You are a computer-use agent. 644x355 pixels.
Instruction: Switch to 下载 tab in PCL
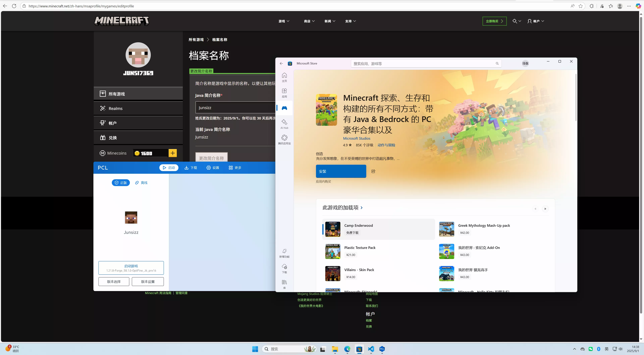191,168
